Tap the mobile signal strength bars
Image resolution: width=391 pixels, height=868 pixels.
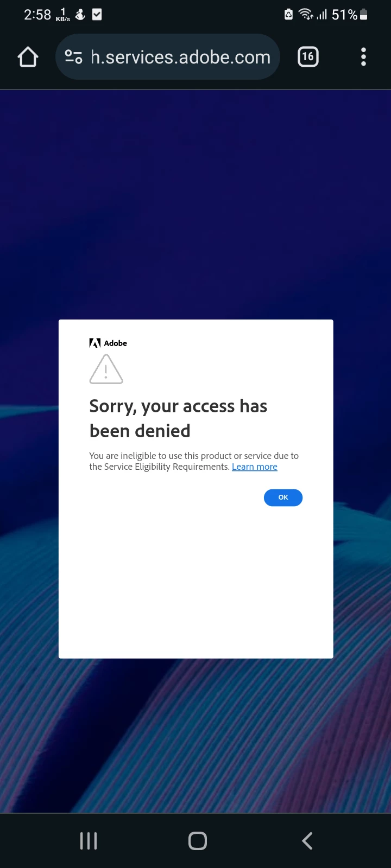coord(322,15)
